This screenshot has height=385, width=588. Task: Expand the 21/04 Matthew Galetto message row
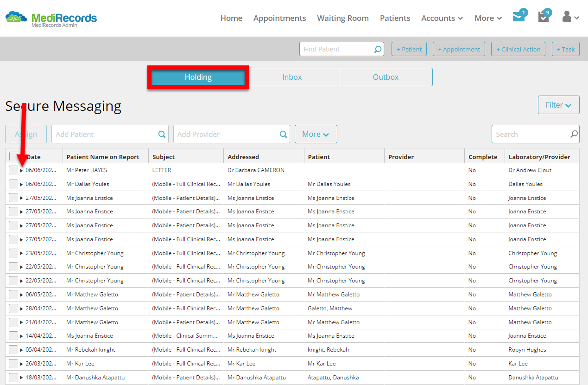tap(21, 322)
